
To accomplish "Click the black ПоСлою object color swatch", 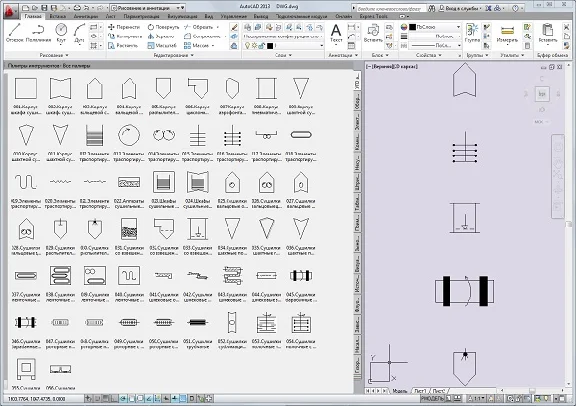I will click(x=413, y=27).
